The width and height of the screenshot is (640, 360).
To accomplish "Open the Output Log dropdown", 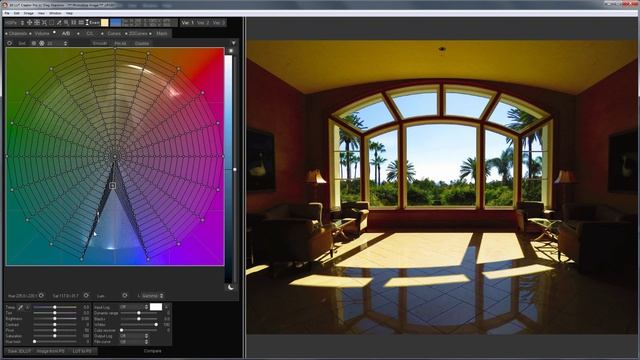I will 134,336.
